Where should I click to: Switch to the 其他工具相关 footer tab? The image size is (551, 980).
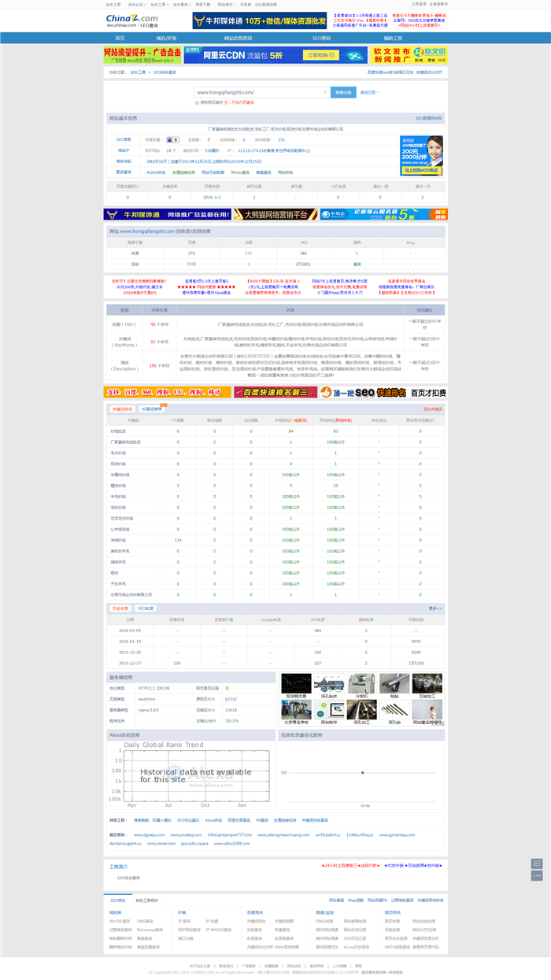tap(146, 900)
